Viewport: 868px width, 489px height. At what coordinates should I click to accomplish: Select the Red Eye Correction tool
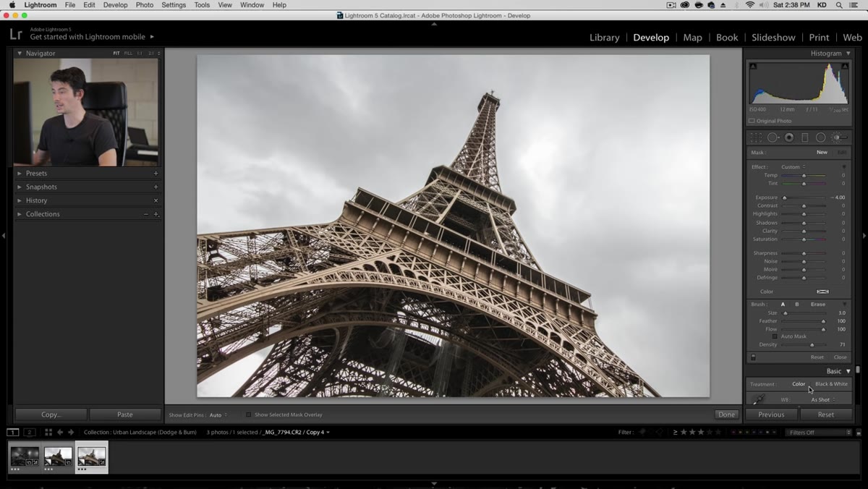point(789,137)
